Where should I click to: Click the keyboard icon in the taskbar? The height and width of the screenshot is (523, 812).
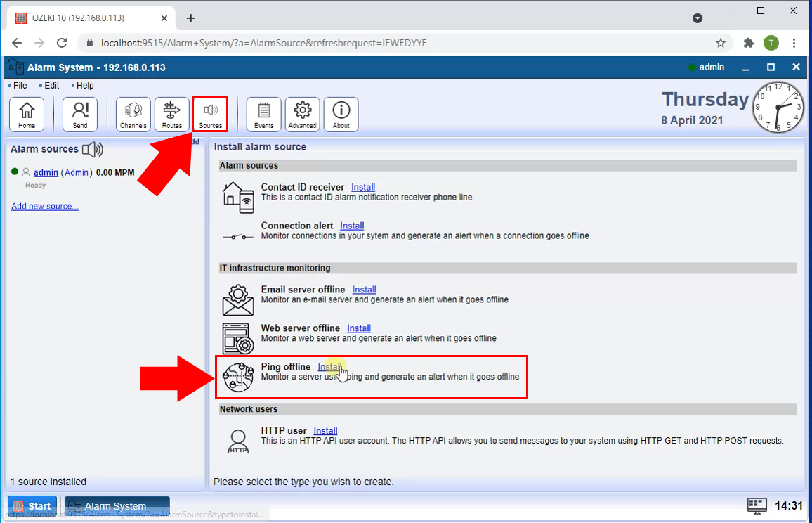(x=757, y=506)
